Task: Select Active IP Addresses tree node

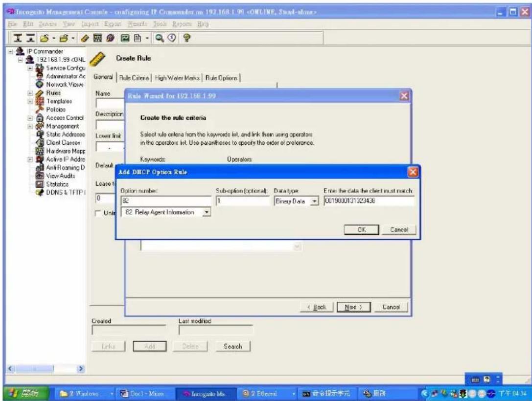Action: point(66,159)
